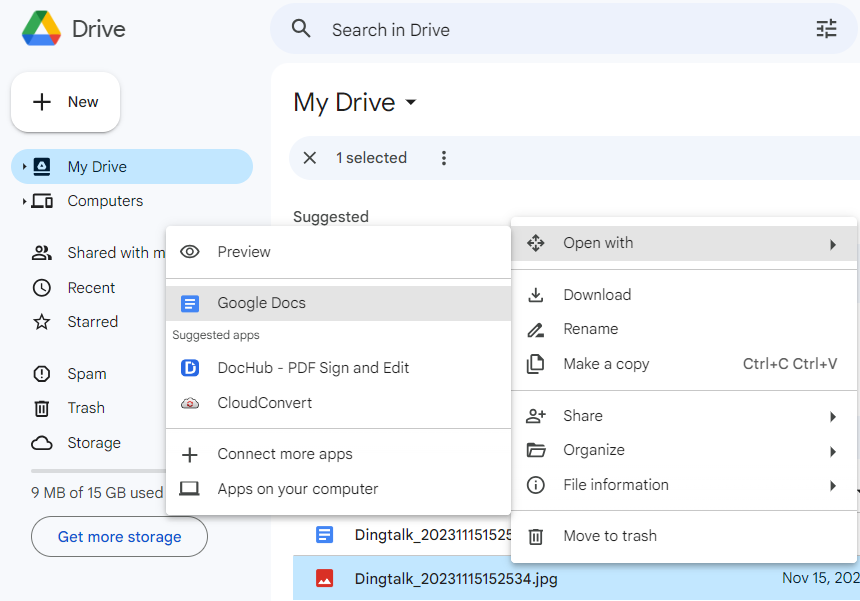Choose Apps on your computer

point(338,489)
